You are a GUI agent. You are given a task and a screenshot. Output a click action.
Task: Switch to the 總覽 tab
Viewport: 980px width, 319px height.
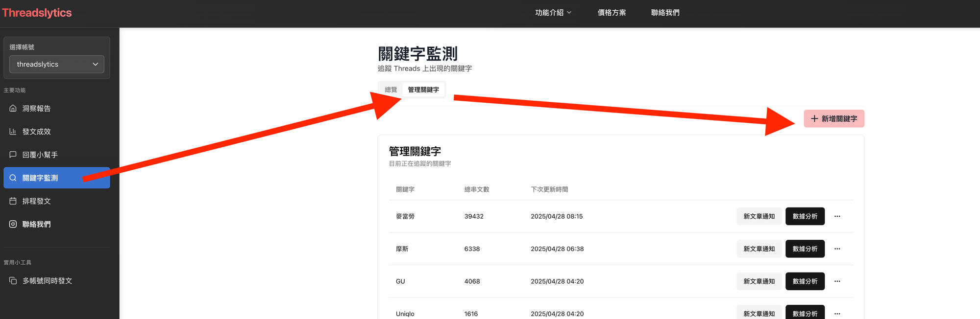(x=391, y=90)
